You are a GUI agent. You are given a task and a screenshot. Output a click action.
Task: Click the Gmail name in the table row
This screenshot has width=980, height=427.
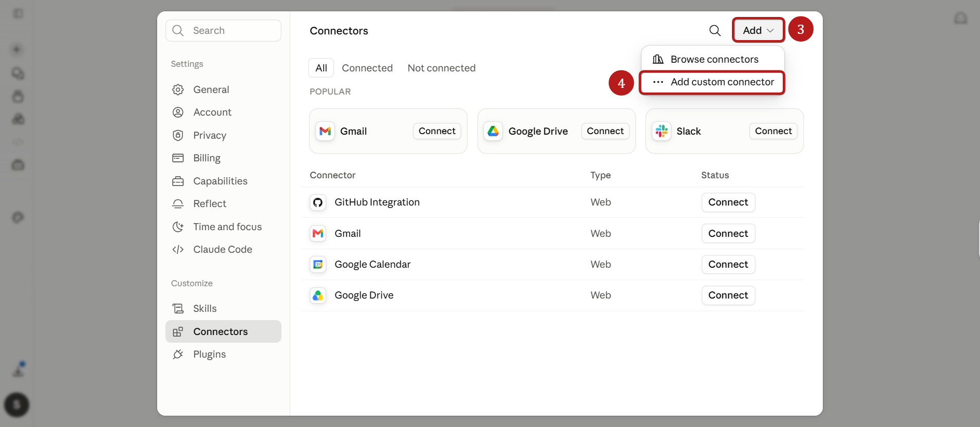pos(348,233)
